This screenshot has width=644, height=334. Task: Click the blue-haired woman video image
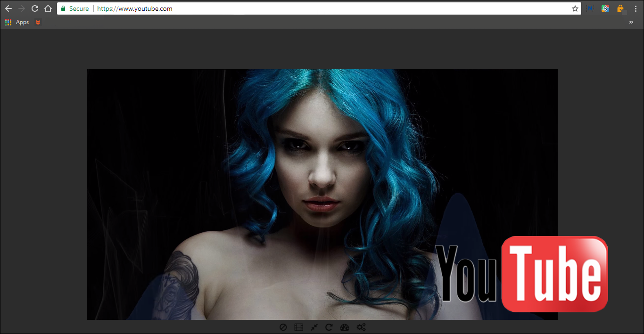[322, 195]
